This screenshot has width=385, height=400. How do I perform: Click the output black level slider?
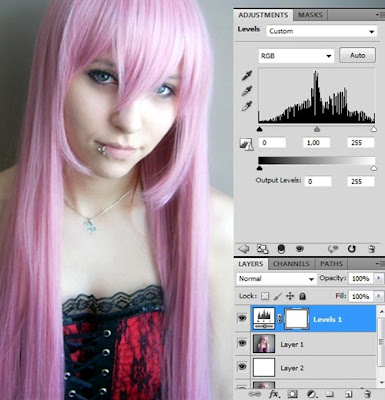[x=260, y=168]
